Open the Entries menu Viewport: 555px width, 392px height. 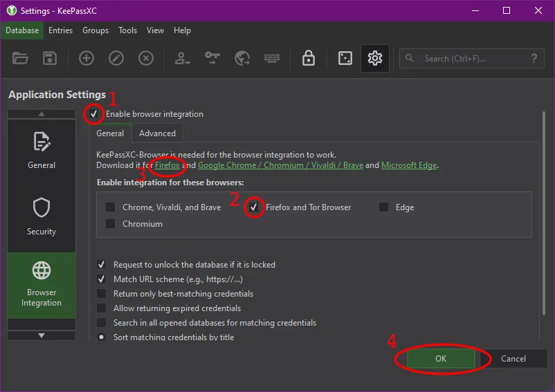point(60,30)
